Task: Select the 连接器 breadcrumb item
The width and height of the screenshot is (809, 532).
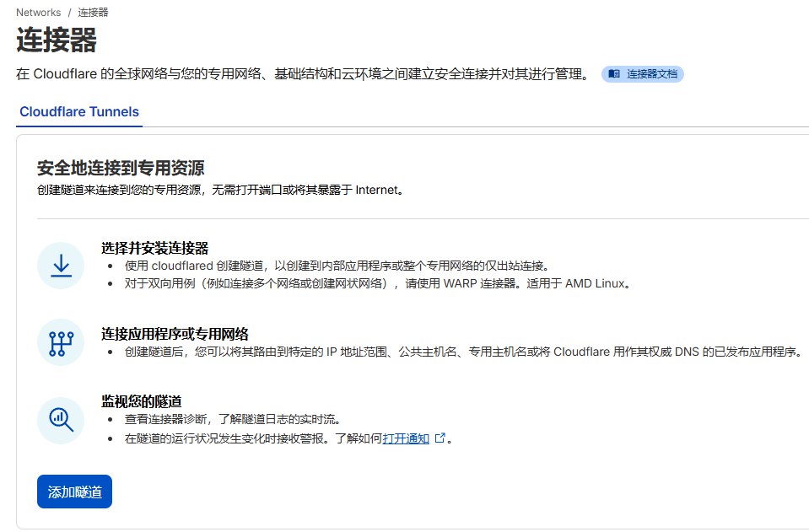Action: [x=93, y=13]
